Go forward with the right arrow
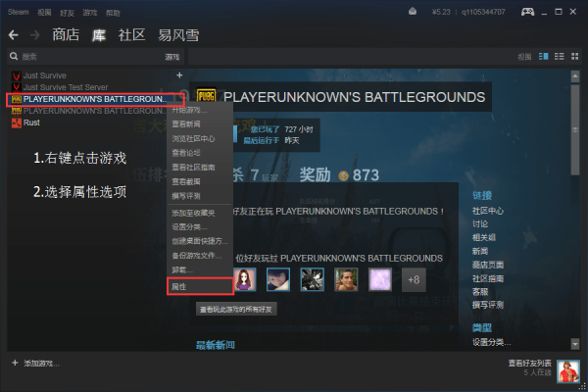Image resolution: width=588 pixels, height=392 pixels. pyautogui.click(x=35, y=35)
